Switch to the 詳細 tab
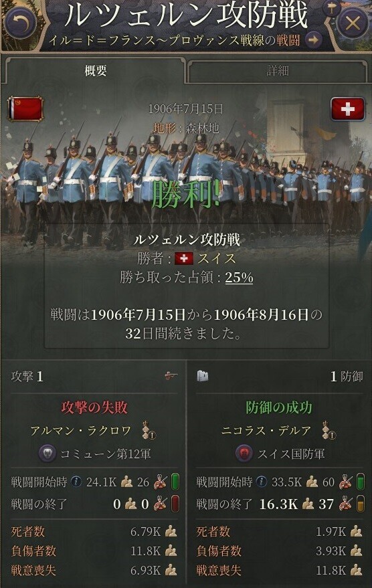Viewport: 372px width, 588px height. [x=278, y=71]
